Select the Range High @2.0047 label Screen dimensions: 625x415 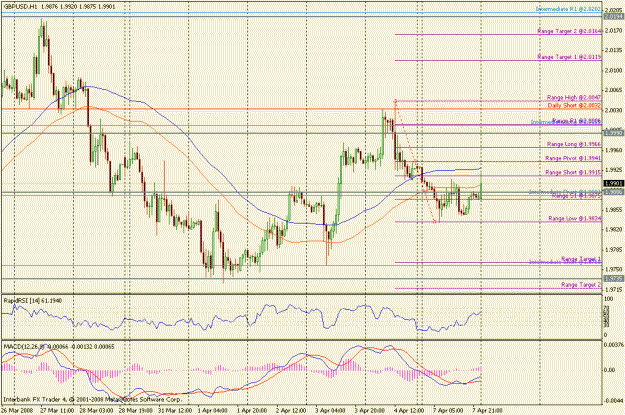click(574, 97)
